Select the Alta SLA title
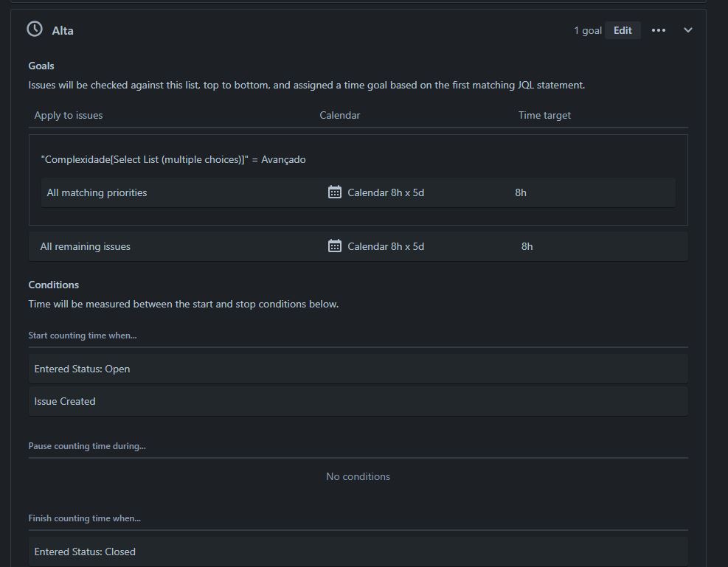 click(63, 31)
